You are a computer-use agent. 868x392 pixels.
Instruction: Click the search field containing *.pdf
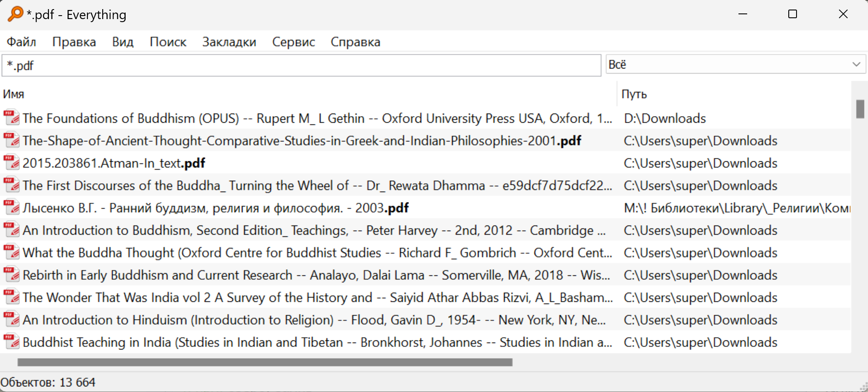[301, 65]
